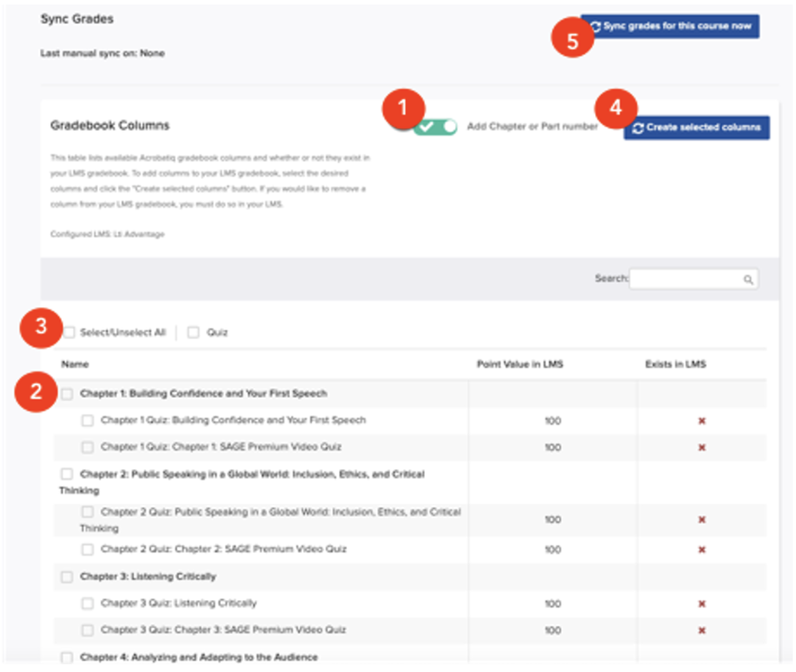This screenshot has height=672, width=796.
Task: Click the Name column header
Action: coord(75,364)
